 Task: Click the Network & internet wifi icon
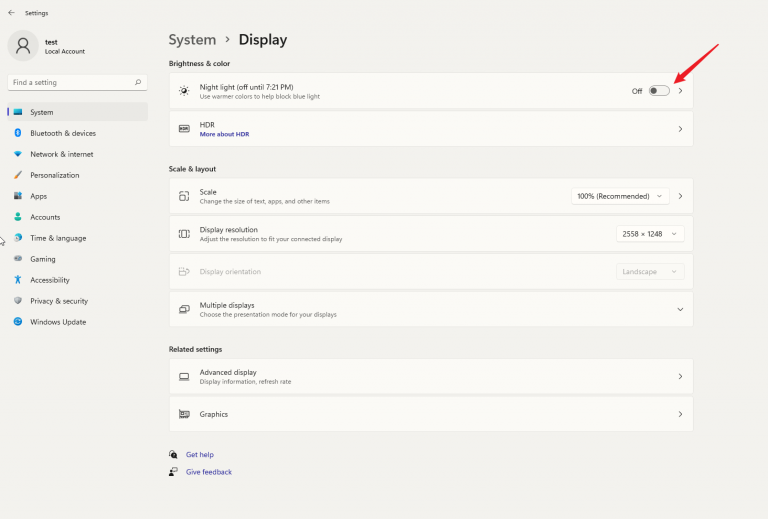[x=18, y=154]
